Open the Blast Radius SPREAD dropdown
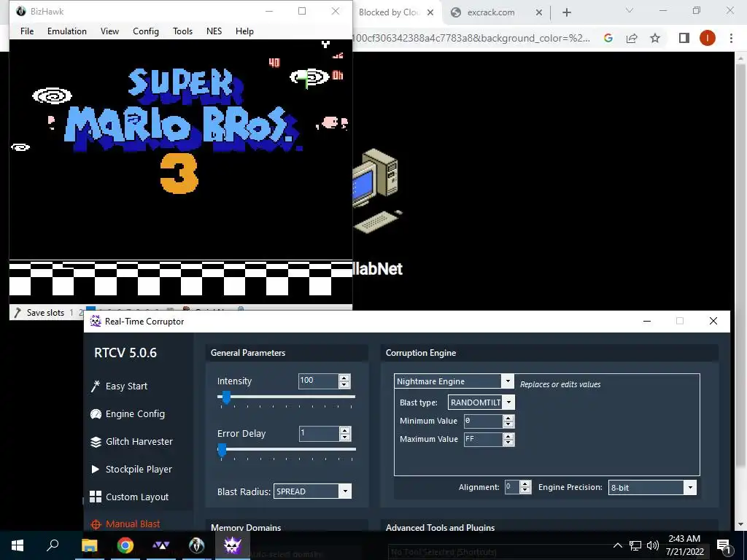The width and height of the screenshot is (747, 560). click(345, 491)
